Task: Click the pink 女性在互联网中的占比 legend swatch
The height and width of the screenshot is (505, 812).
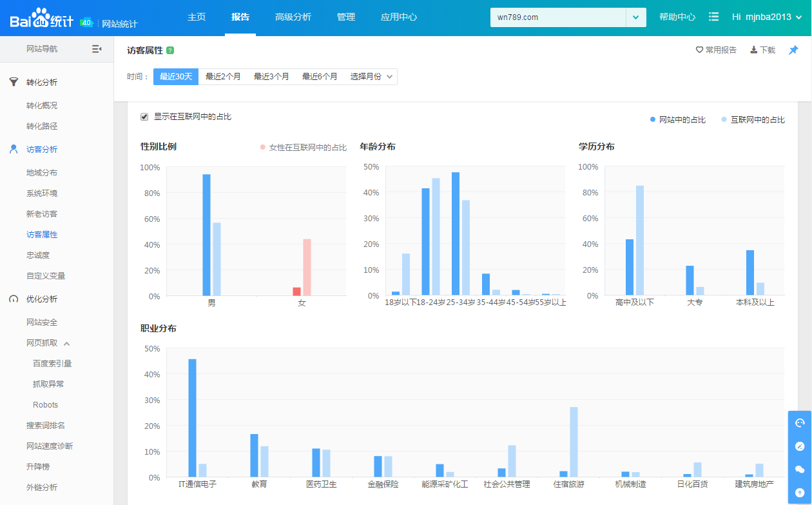Action: pyautogui.click(x=262, y=148)
